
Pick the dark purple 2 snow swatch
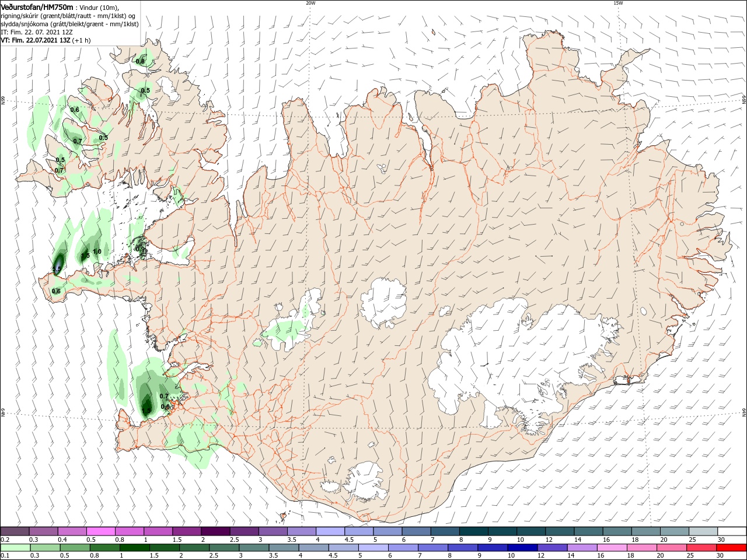[215, 531]
